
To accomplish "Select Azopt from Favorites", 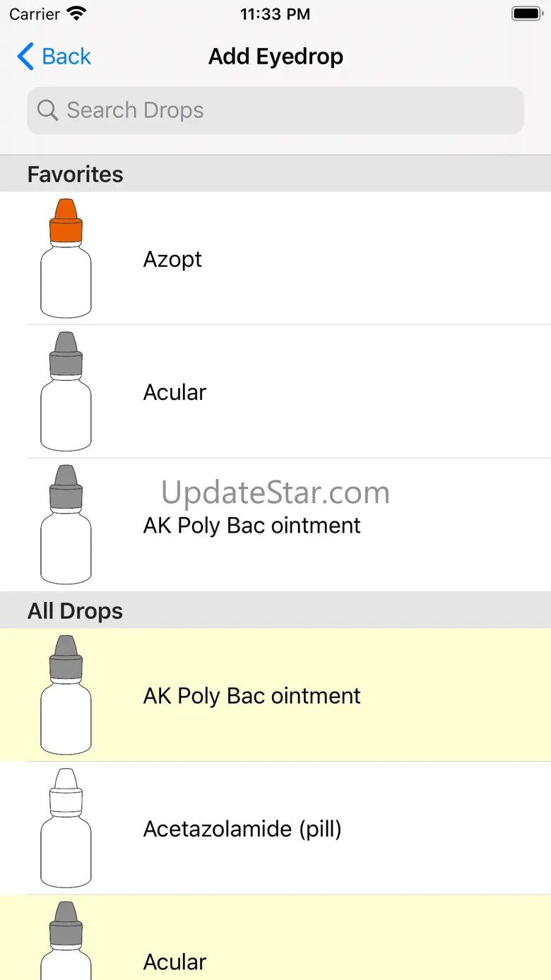I will (275, 259).
